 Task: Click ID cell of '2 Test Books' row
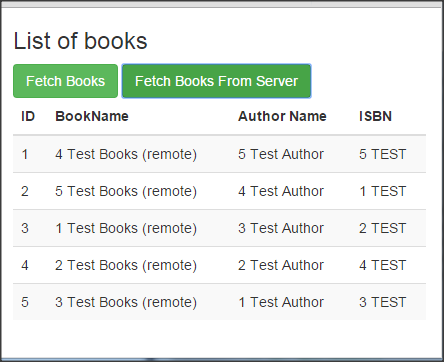pos(25,265)
